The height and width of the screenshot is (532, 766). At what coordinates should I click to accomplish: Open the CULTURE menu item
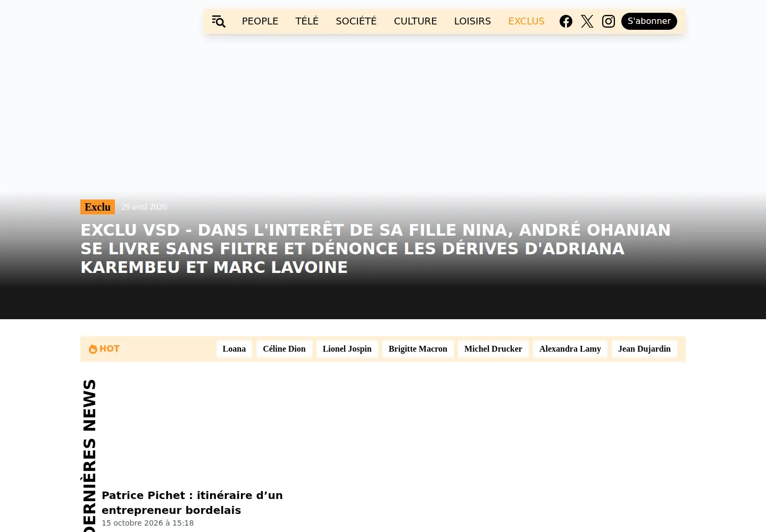[x=415, y=21]
